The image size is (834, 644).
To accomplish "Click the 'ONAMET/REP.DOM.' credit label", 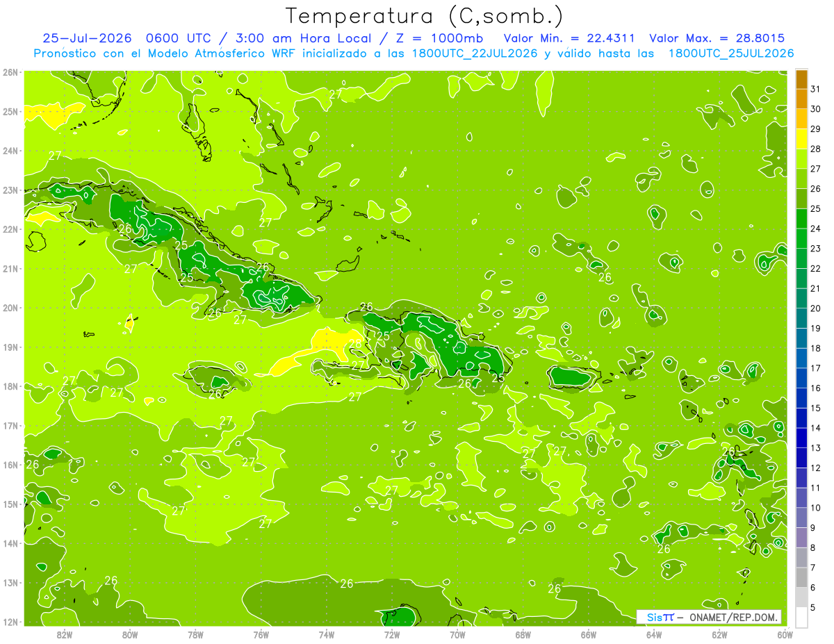I will 735,617.
